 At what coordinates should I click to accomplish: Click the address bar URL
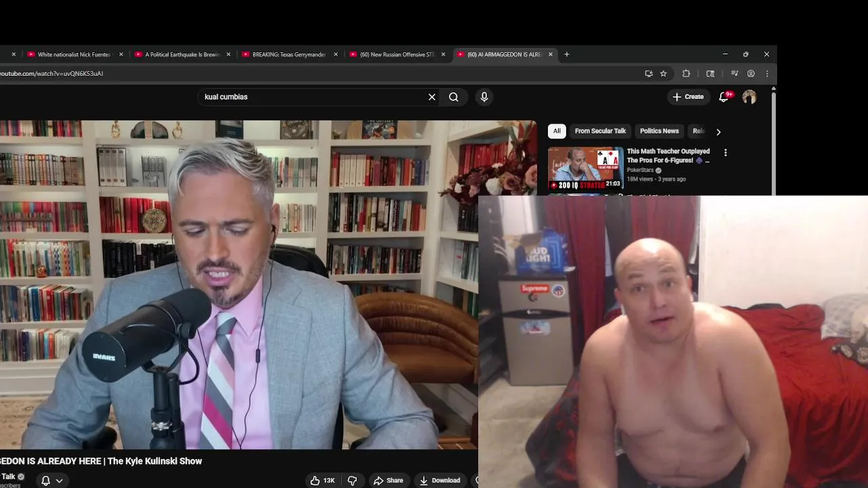(x=52, y=73)
